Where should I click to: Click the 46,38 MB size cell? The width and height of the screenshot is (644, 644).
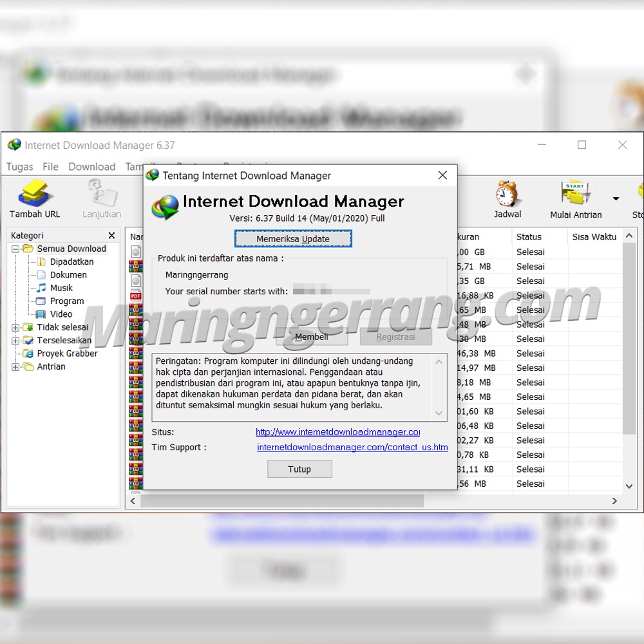(477, 353)
